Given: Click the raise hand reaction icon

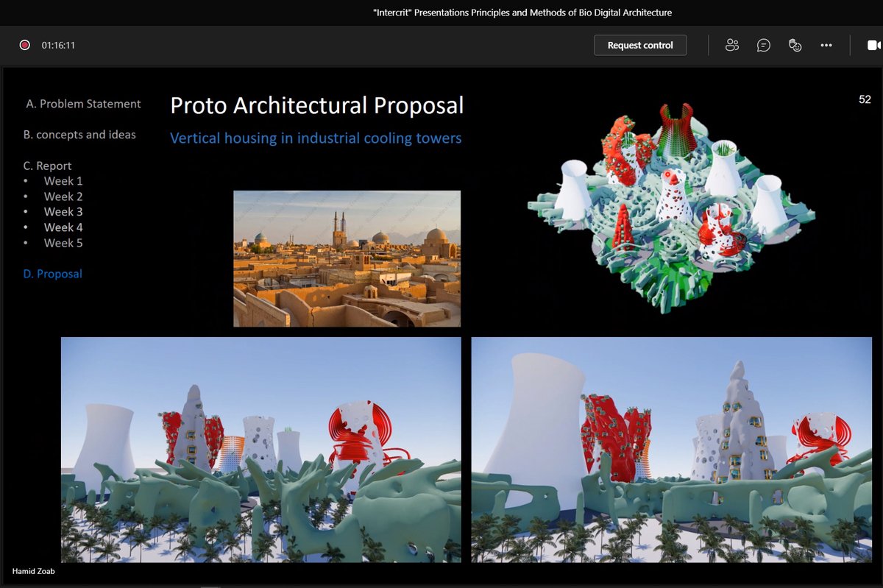Looking at the screenshot, I should coord(795,45).
